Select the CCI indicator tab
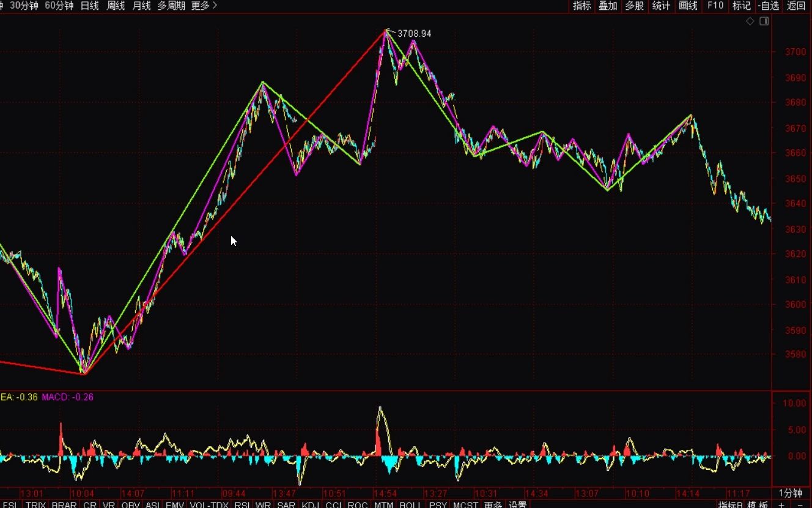This screenshot has width=812, height=508. point(334,504)
